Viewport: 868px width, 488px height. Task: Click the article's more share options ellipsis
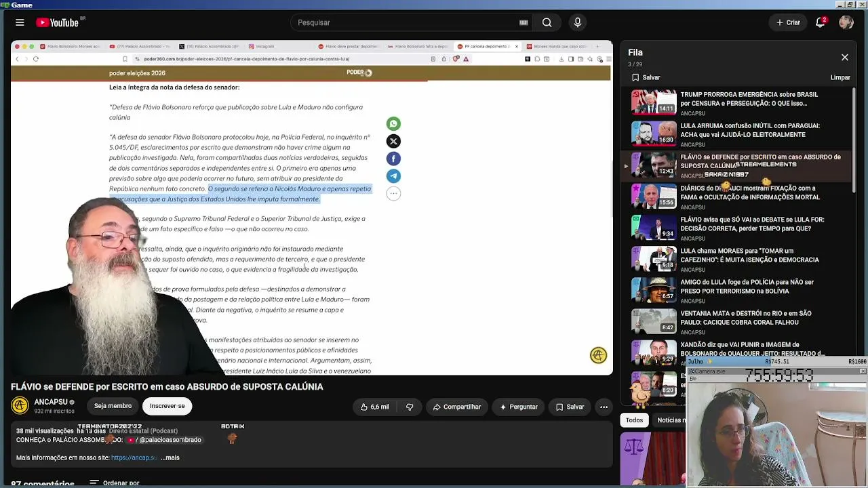click(x=393, y=193)
